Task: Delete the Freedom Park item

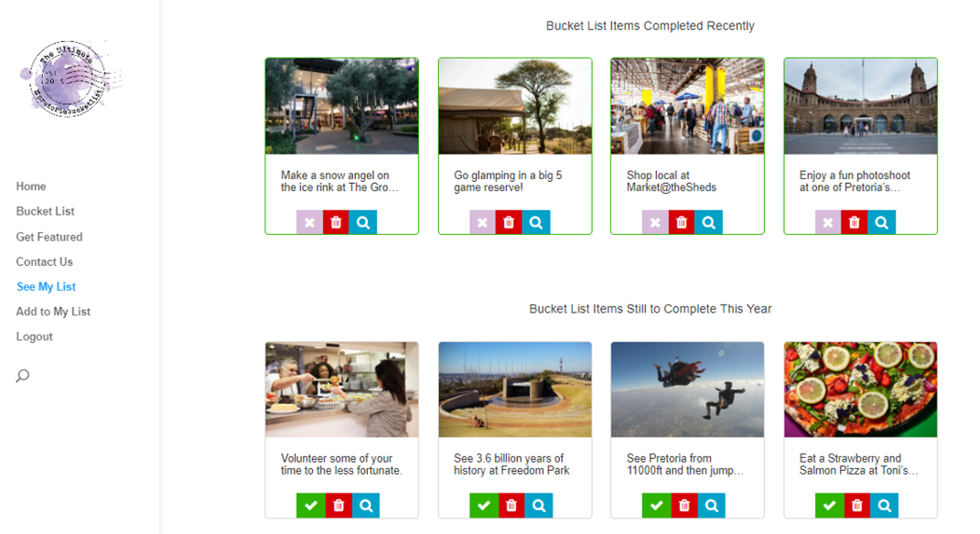Action: (x=512, y=506)
